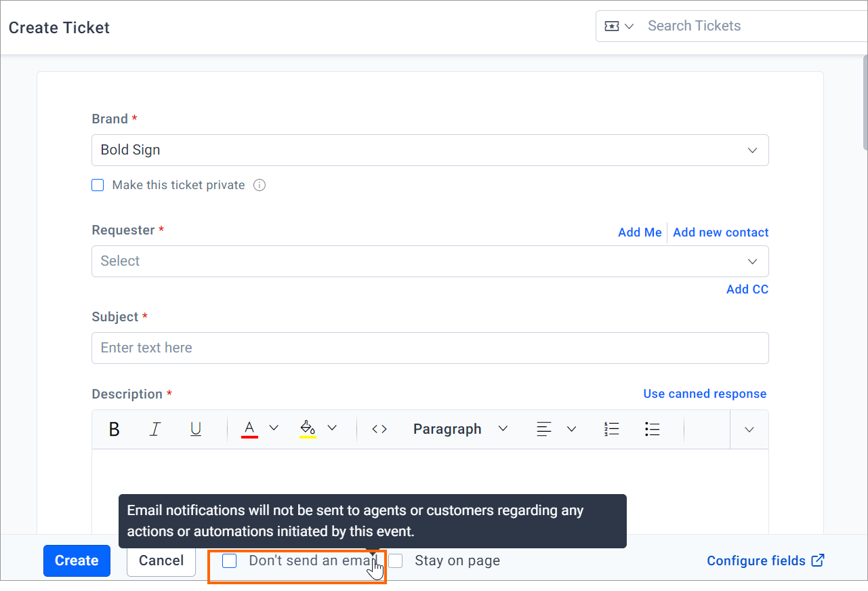868x591 pixels.
Task: Click Add Me link
Action: point(640,232)
